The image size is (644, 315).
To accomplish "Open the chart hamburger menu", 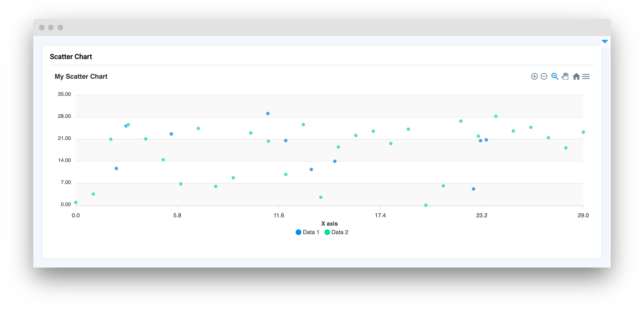I will click(x=586, y=76).
